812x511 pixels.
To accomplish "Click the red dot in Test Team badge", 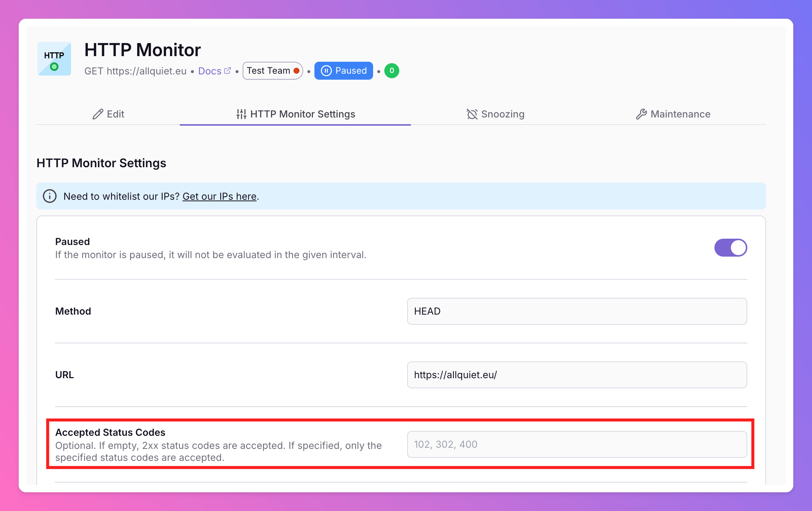I will coord(296,71).
